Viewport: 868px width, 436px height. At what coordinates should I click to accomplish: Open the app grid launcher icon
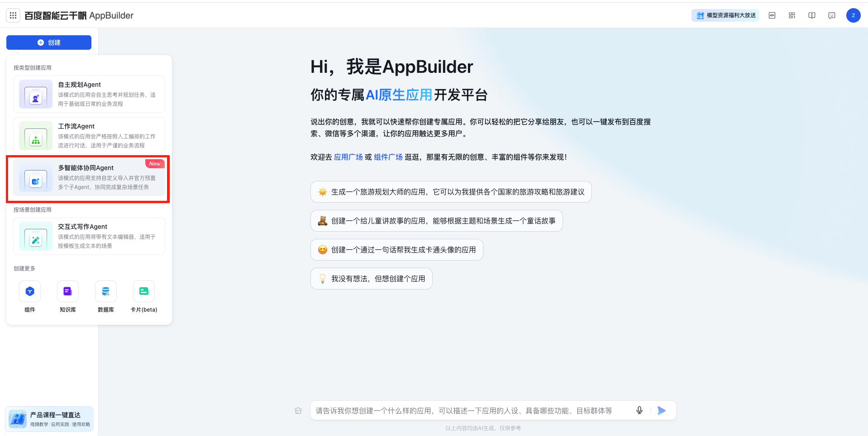(x=13, y=15)
